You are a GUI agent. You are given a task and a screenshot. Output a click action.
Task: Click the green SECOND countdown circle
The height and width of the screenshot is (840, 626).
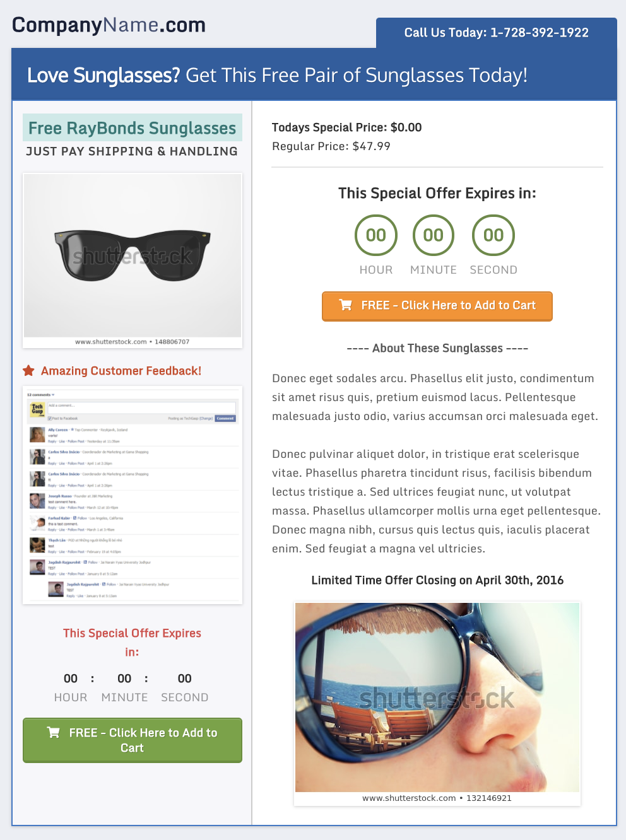click(493, 235)
